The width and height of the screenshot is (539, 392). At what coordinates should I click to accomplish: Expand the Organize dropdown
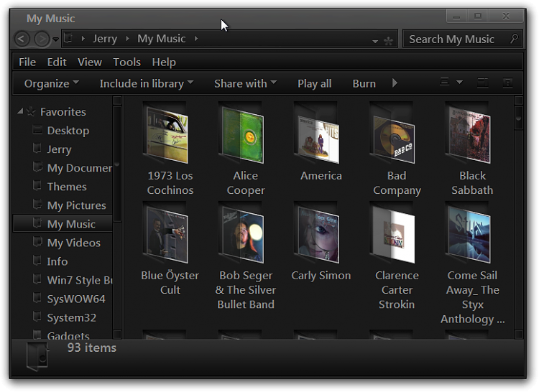point(51,83)
